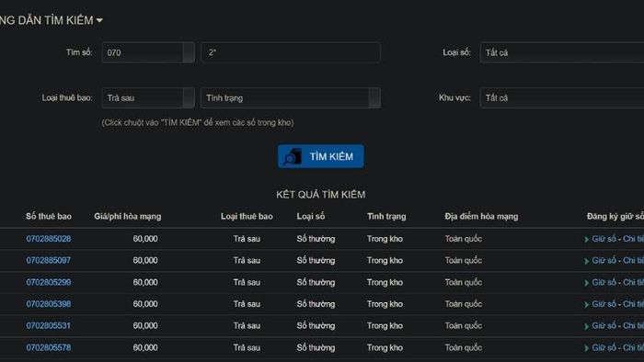The width and height of the screenshot is (644, 362).
Task: Open phone number 0702805299 link
Action: pyautogui.click(x=49, y=282)
